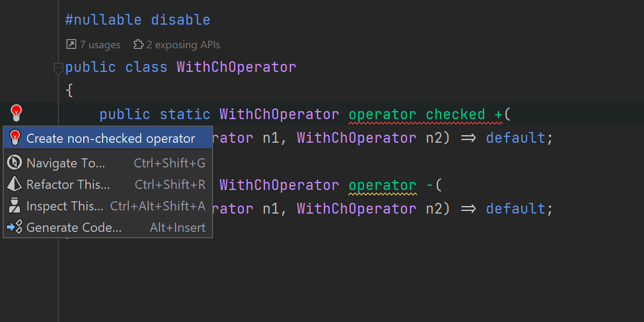Click the underlined checked keyword
Viewport: 644px width, 322px height.
455,114
